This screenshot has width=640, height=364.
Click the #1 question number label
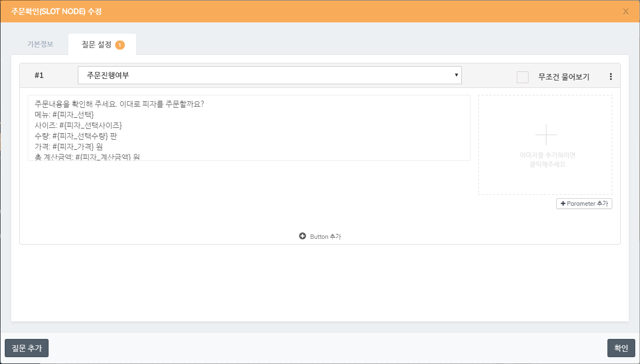pyautogui.click(x=39, y=76)
